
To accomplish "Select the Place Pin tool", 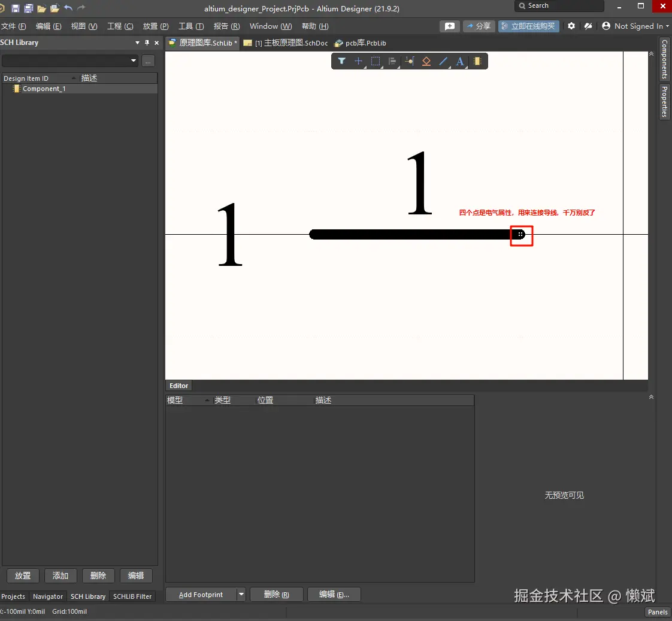I will [409, 61].
